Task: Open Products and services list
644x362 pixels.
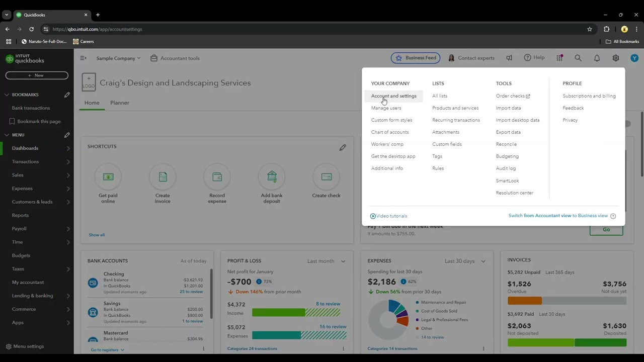Action: [455, 108]
